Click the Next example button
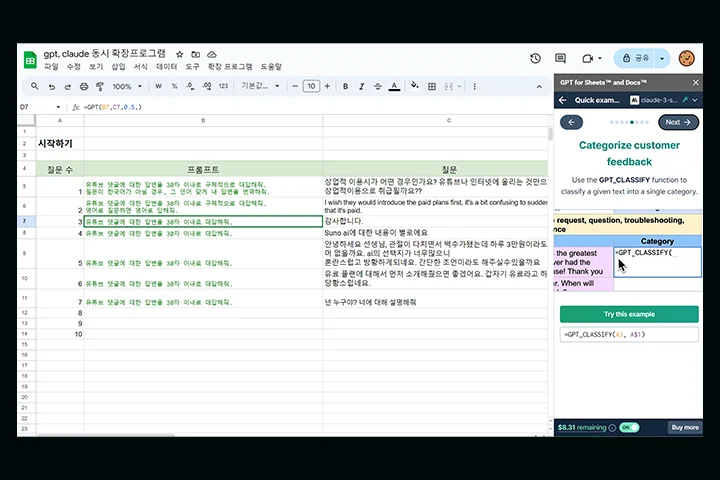 (x=678, y=122)
